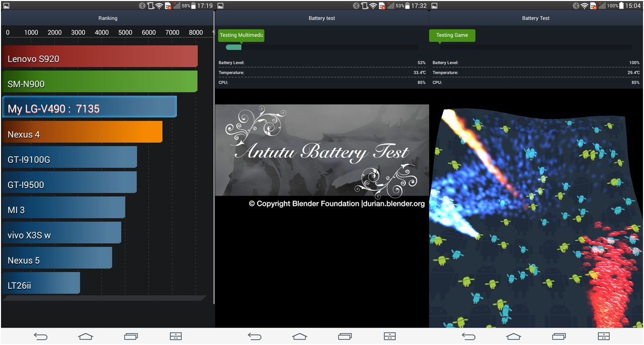The image size is (644, 345).
Task: Tap the menu icon under the Ranking screen
Action: pyautogui.click(x=176, y=336)
